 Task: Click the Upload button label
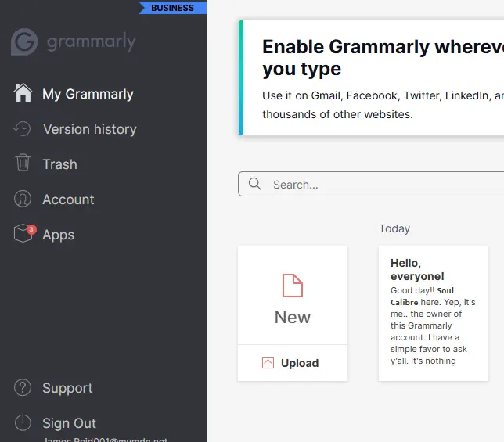coord(300,363)
